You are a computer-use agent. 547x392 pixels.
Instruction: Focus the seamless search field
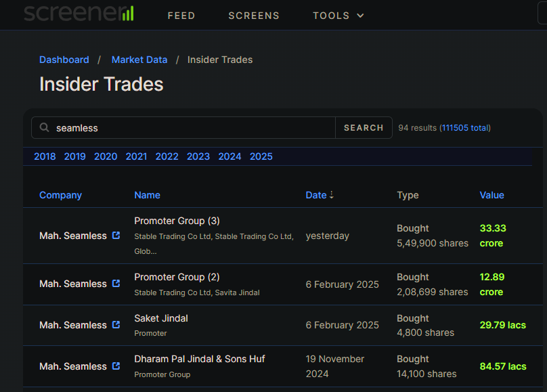(x=183, y=128)
